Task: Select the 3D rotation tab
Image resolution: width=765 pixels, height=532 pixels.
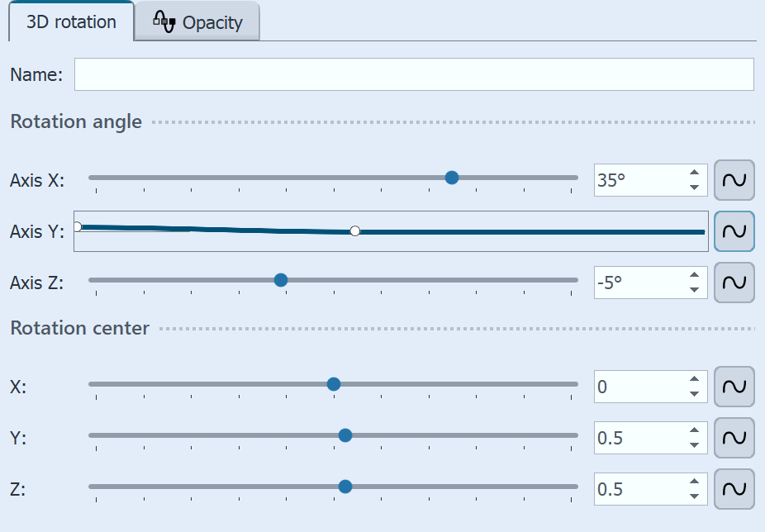Action: coord(70,22)
